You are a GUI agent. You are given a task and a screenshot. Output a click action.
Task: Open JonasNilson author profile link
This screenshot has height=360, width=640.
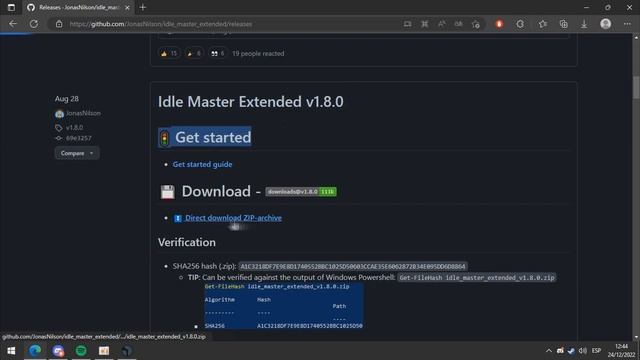click(83, 113)
